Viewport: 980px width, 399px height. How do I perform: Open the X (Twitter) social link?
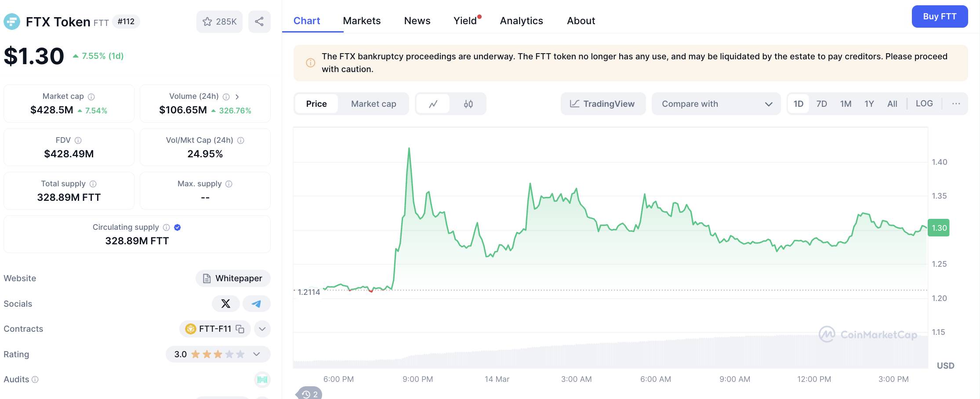tap(226, 304)
